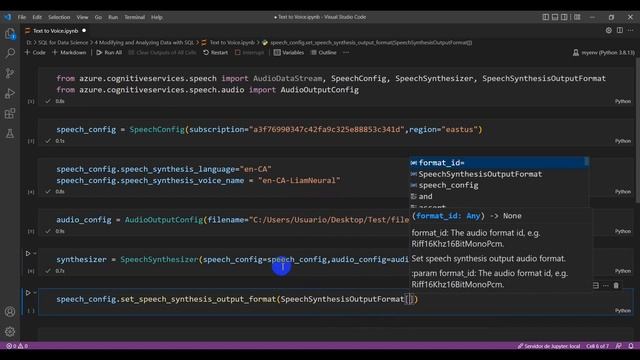The width and height of the screenshot is (640, 360).
Task: Open the Extensions view
Action: (x=10, y=113)
